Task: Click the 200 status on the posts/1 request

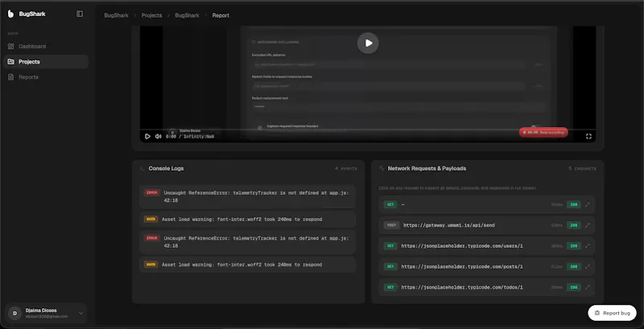Action: 574,266
